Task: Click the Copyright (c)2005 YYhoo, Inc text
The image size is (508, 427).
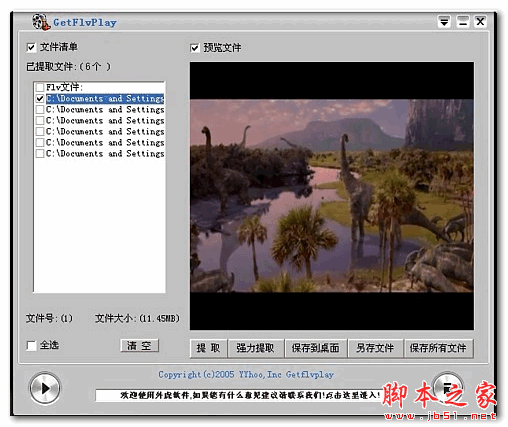Action: tap(246, 375)
